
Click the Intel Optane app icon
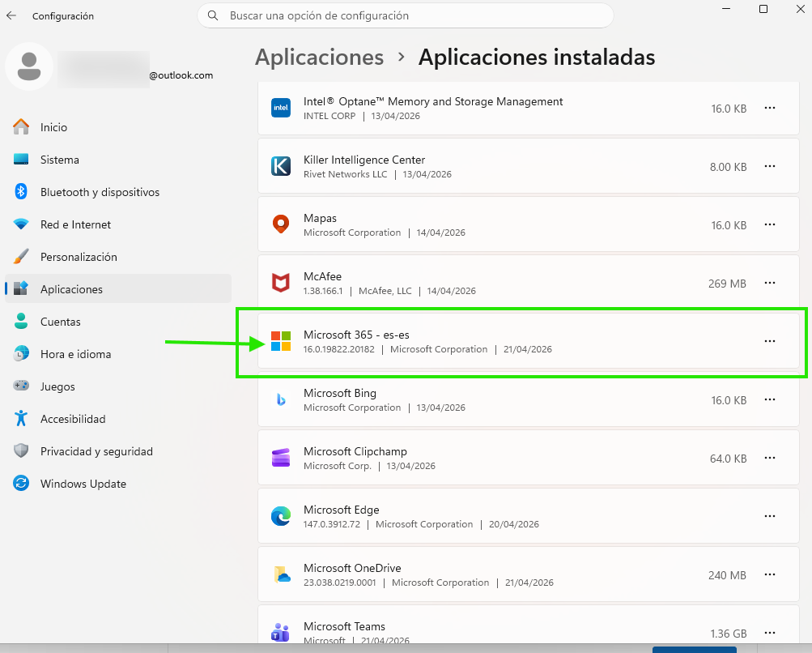coord(281,108)
